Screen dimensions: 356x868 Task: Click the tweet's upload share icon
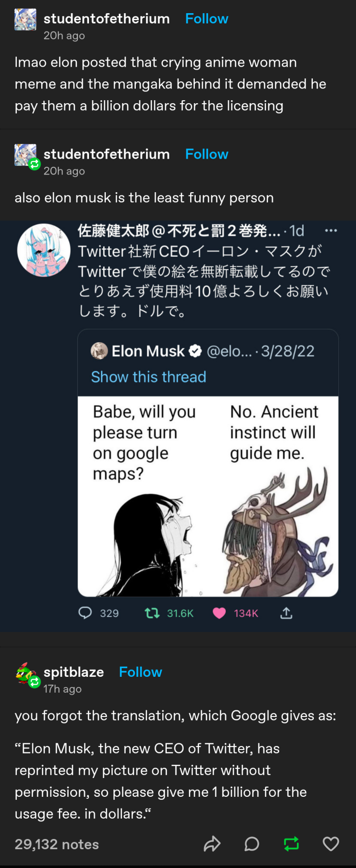pyautogui.click(x=286, y=613)
